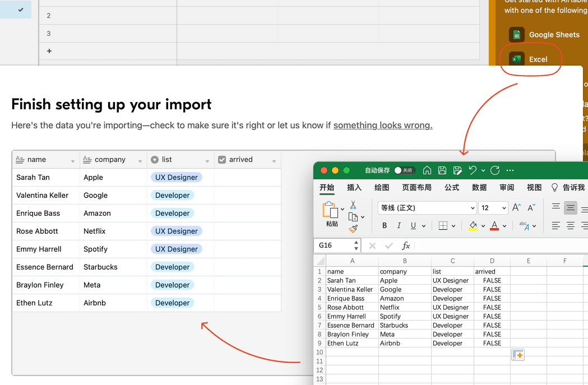The image size is (588, 385).
Task: Click the Cut (scissors) icon
Action: pos(353,204)
